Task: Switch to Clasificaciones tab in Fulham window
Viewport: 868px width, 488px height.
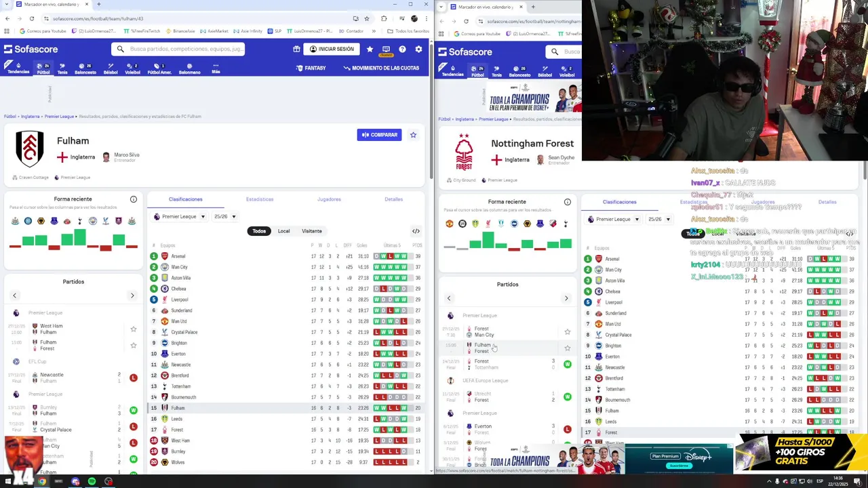Action: tap(186, 199)
